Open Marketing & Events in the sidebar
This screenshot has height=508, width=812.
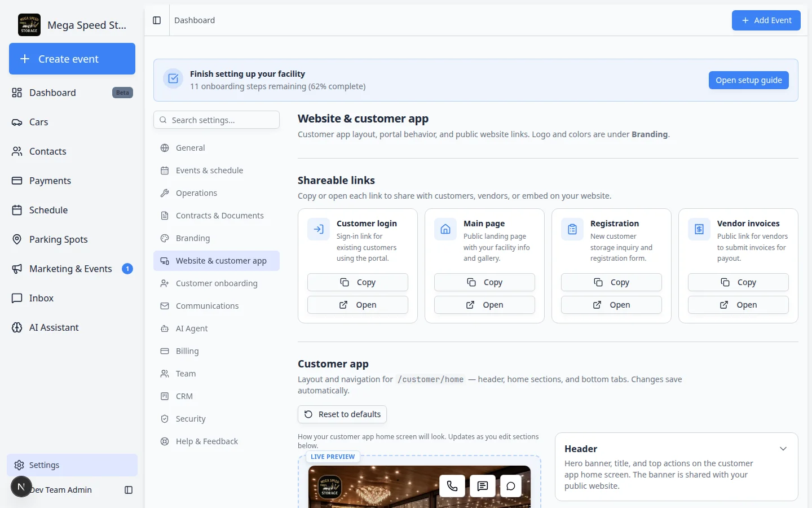pos(72,269)
